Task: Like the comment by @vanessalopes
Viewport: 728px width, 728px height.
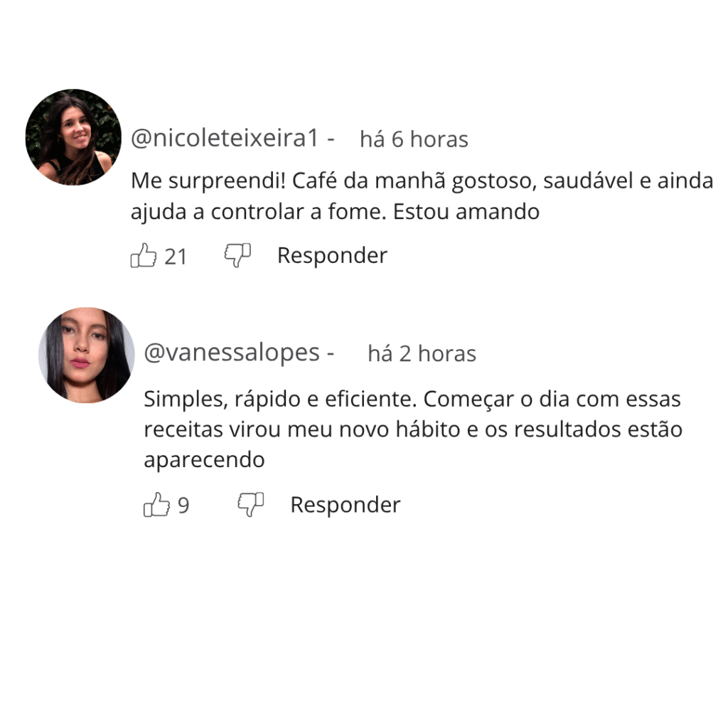Action: [x=156, y=505]
